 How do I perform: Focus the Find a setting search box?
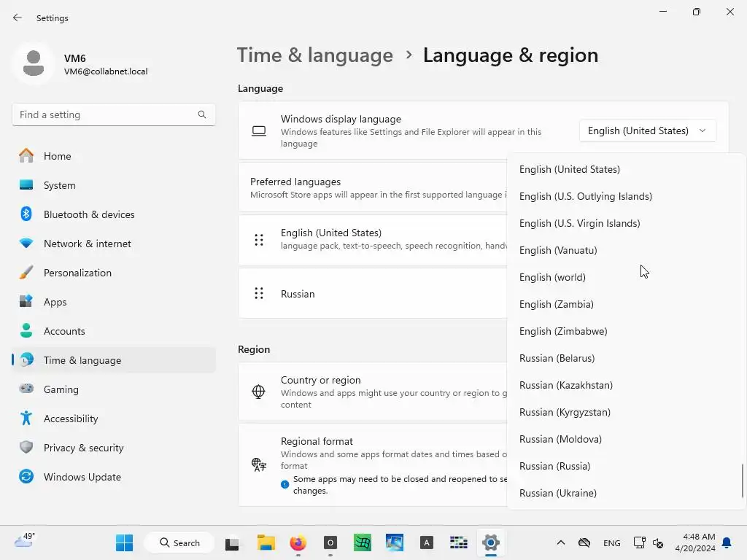[x=113, y=114]
